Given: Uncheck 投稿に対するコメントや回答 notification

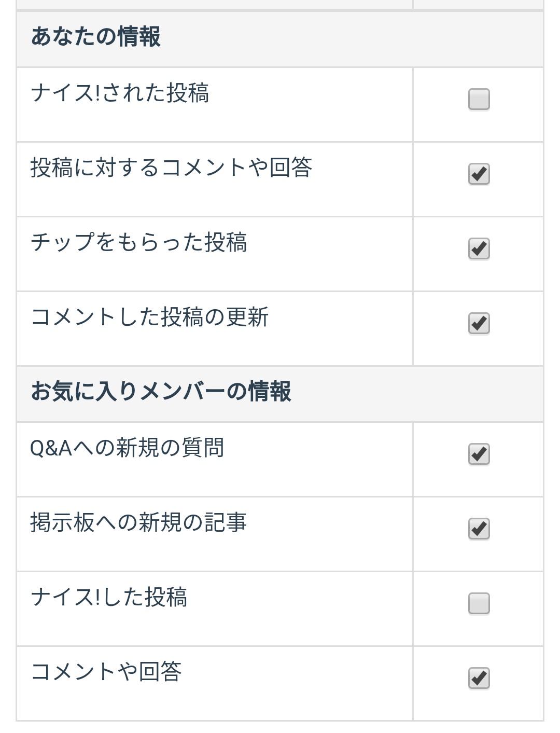Looking at the screenshot, I should pyautogui.click(x=479, y=174).
